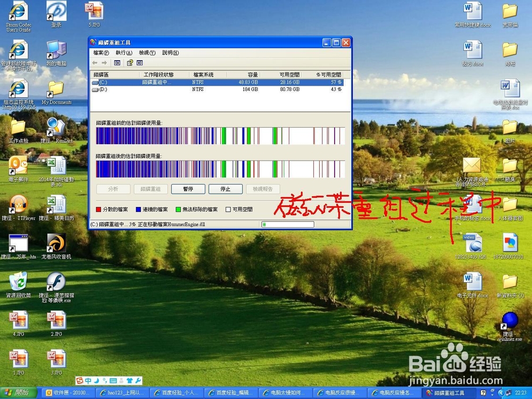The image size is (532, 399).
Task: Click the 工作階段狀態 column header
Action: click(164, 74)
